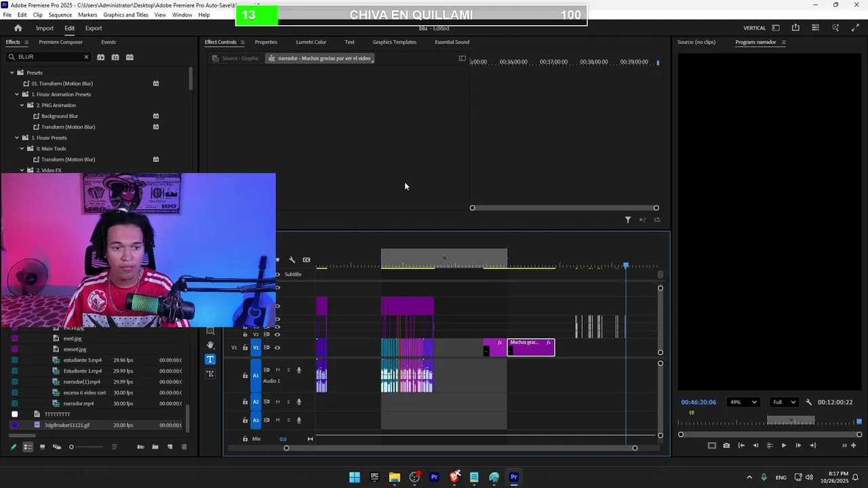Open timeline display settings wrench
868x488 pixels.
click(x=292, y=260)
